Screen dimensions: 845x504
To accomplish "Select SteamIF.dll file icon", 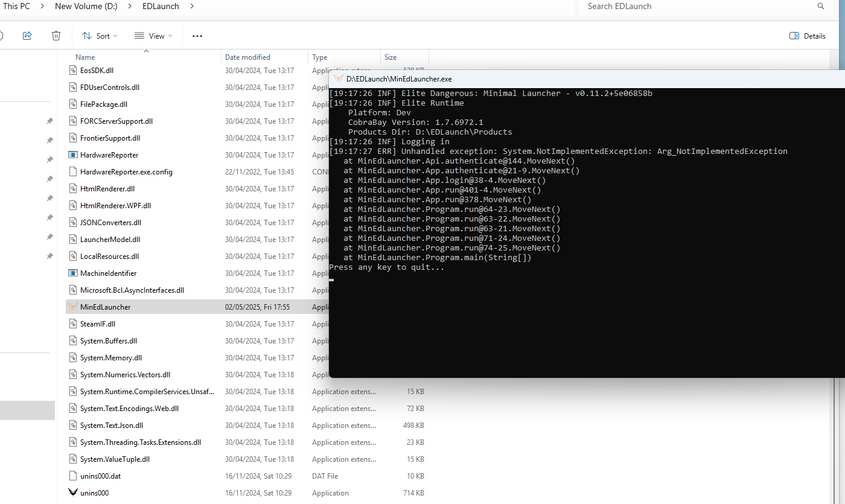I will coord(73,324).
